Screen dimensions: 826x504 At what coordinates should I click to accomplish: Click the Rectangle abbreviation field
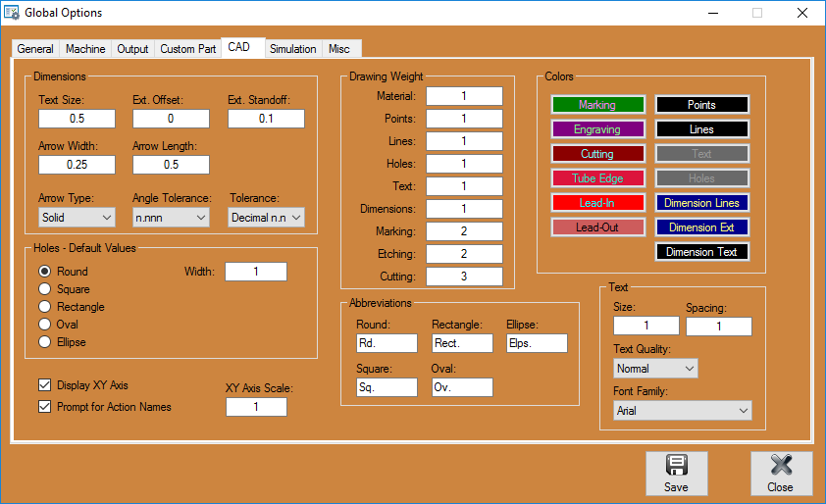point(462,343)
